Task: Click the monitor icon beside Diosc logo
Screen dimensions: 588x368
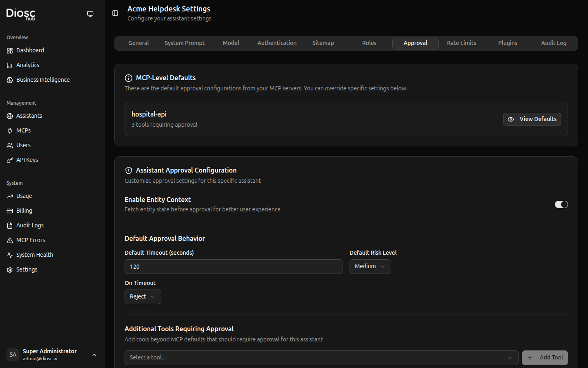Action: pyautogui.click(x=90, y=14)
